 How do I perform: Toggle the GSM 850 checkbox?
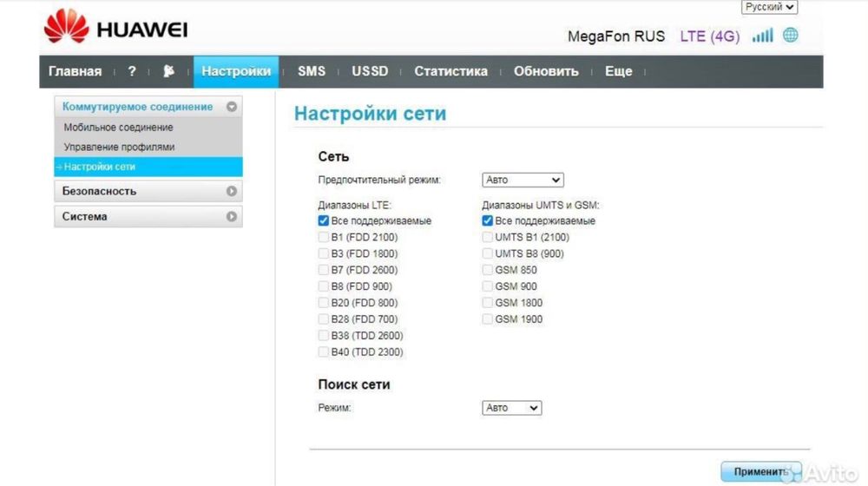click(487, 270)
